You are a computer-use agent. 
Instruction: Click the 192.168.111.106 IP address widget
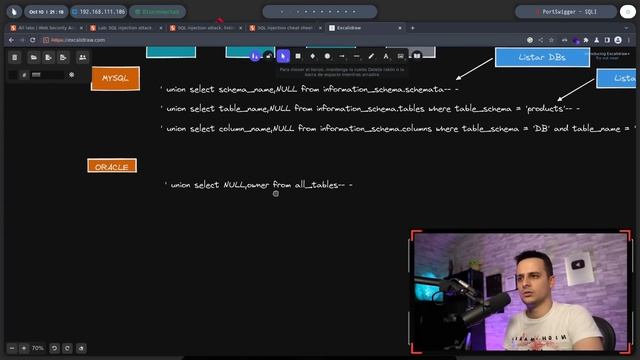(99, 12)
